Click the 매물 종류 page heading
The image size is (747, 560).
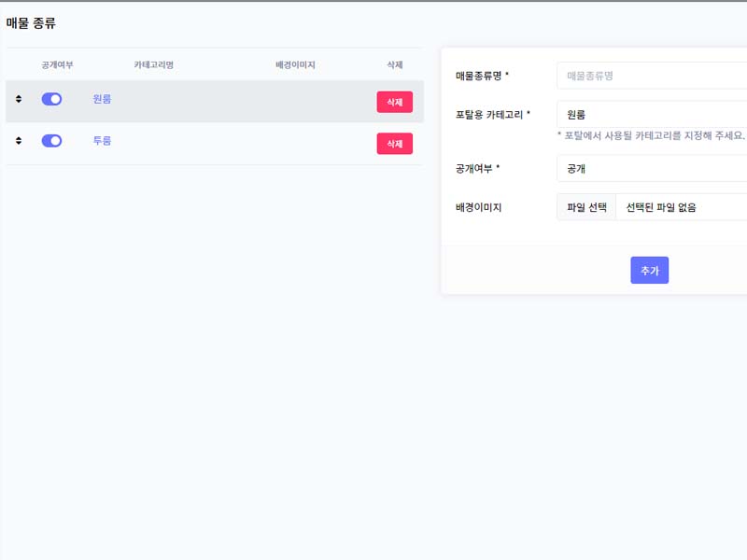31,22
